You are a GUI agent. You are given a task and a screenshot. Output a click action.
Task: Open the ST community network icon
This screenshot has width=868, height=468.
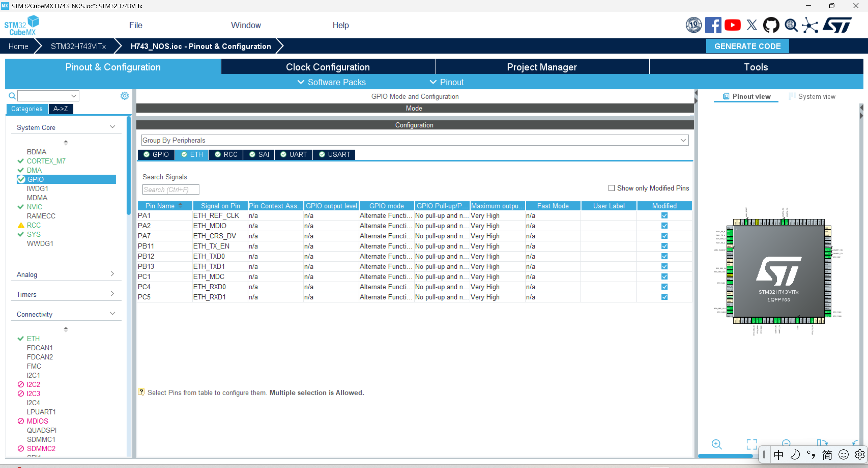tap(810, 25)
